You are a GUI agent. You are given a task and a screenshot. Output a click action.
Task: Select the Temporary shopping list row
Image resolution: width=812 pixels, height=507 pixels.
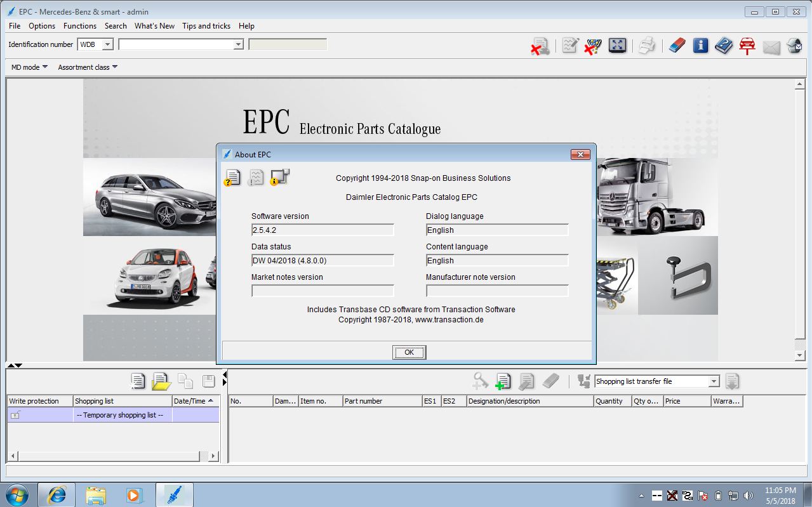click(113, 415)
